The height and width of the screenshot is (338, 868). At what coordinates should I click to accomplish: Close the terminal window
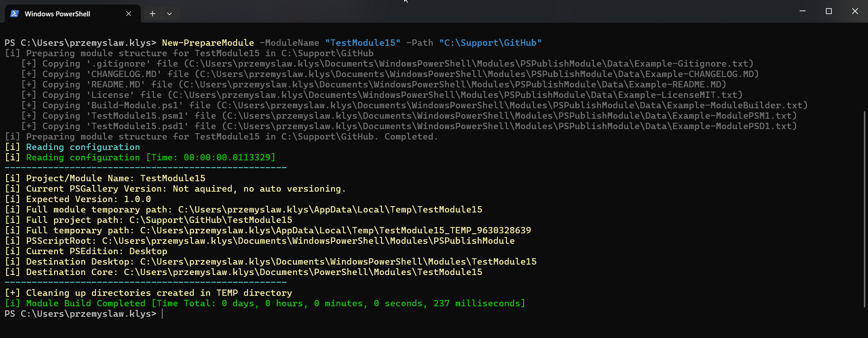(x=855, y=11)
